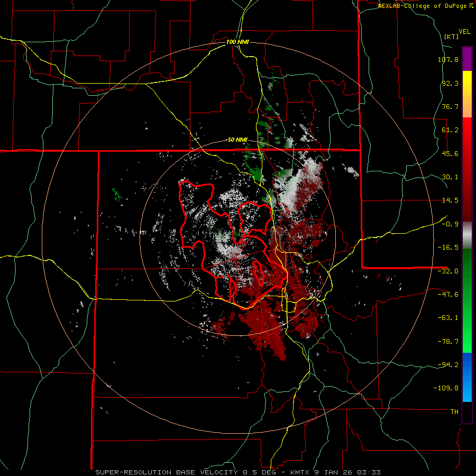Viewport: 476px width, 476px height.
Task: Click the 76.7 legend value
Action: tap(450, 106)
